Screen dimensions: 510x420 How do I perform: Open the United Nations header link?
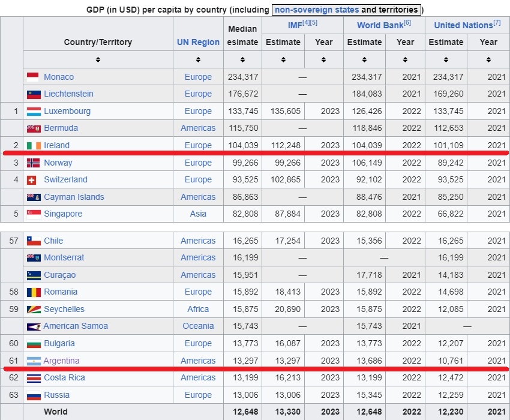463,25
